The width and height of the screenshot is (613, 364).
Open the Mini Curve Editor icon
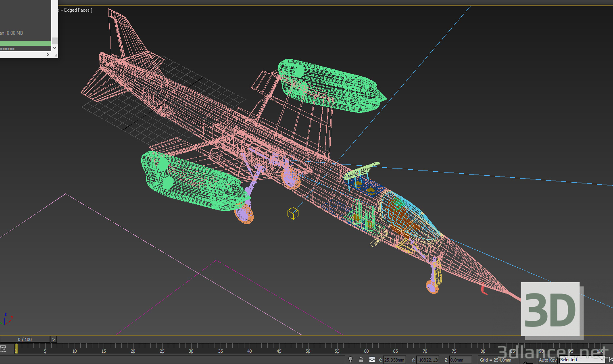3,349
